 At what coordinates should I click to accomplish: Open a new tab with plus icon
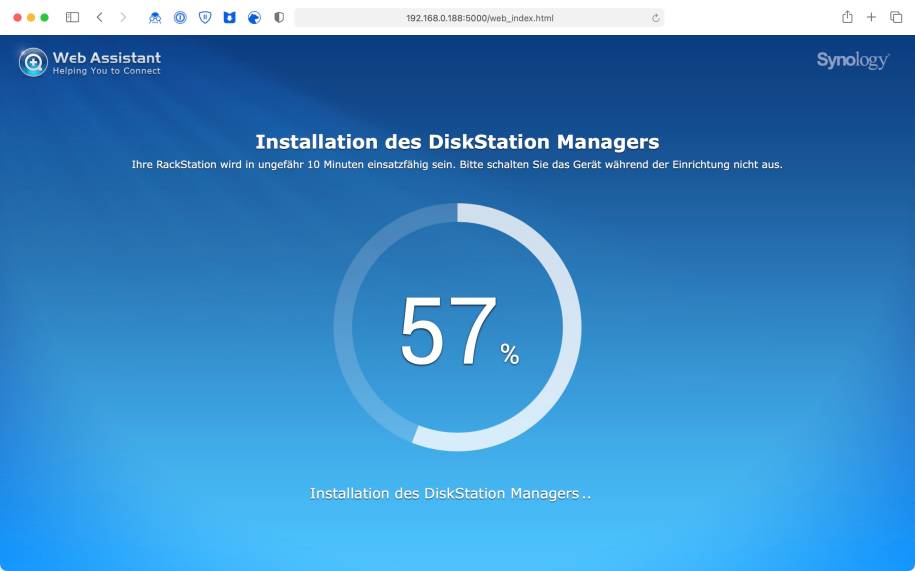871,17
